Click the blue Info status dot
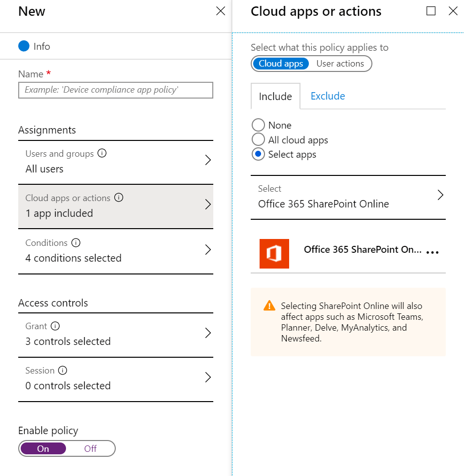 [x=23, y=46]
